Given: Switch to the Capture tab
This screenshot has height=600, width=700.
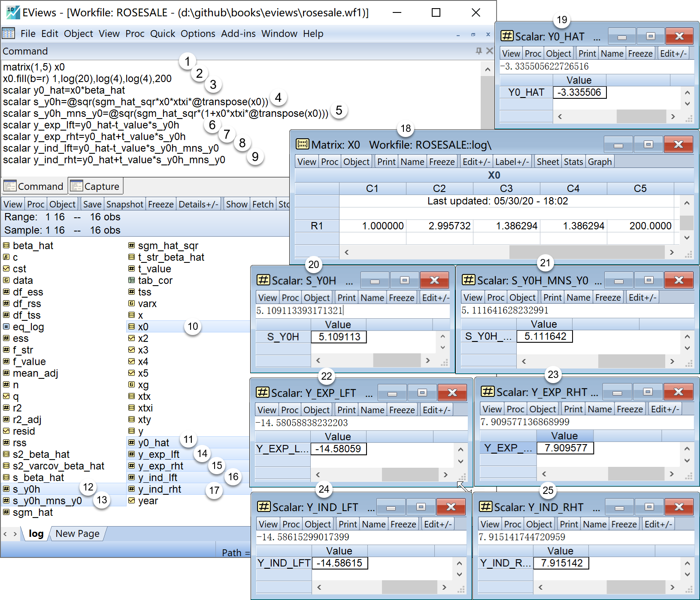Looking at the screenshot, I should (x=96, y=186).
